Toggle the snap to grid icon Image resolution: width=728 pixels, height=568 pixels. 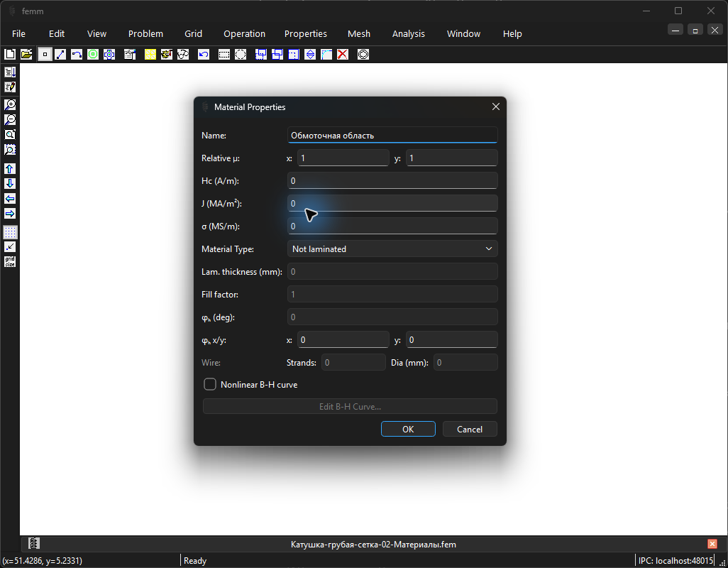point(10,246)
